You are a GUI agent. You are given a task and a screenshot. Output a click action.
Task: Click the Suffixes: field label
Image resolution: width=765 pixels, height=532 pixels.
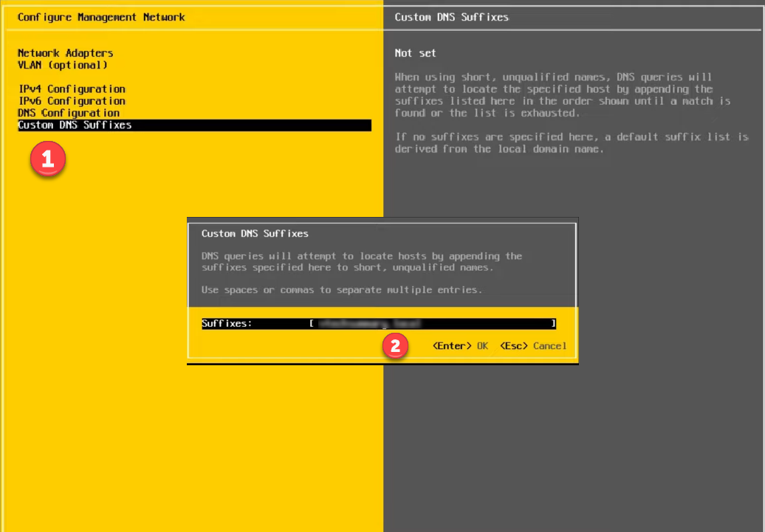227,323
